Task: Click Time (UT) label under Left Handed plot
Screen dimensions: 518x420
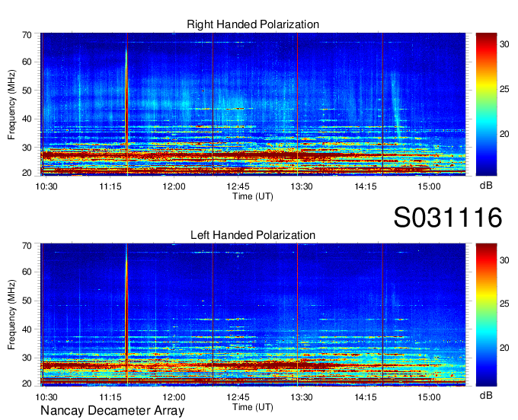Action: point(253,407)
